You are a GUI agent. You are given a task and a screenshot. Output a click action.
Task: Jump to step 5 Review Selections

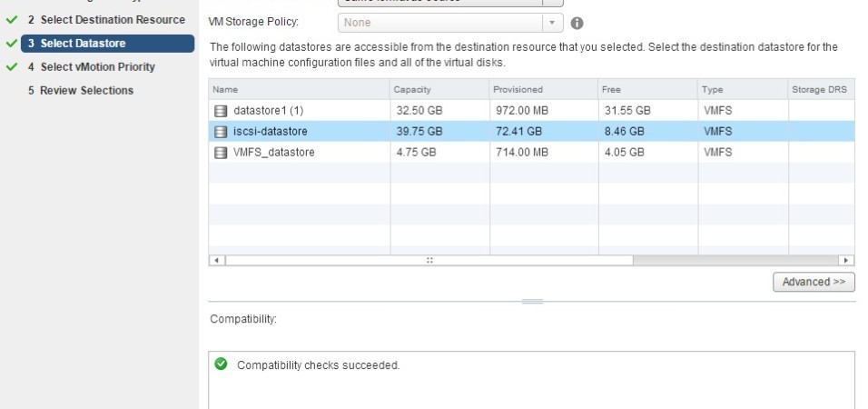pyautogui.click(x=81, y=90)
